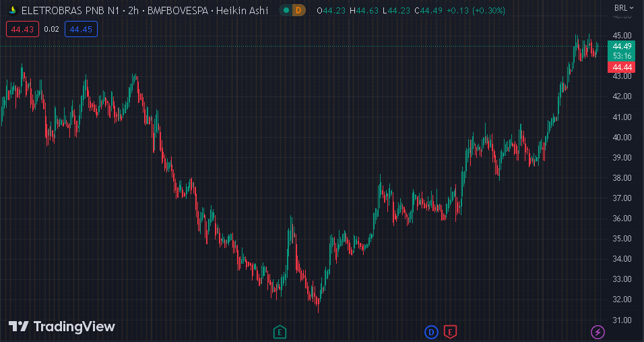Open the BRL currency dropdown

click(623, 7)
